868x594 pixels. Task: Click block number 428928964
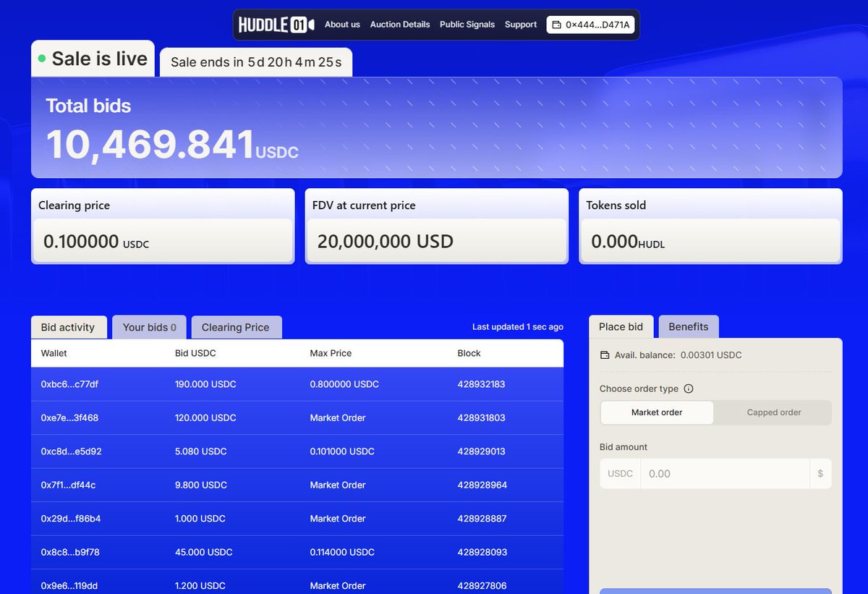click(482, 485)
